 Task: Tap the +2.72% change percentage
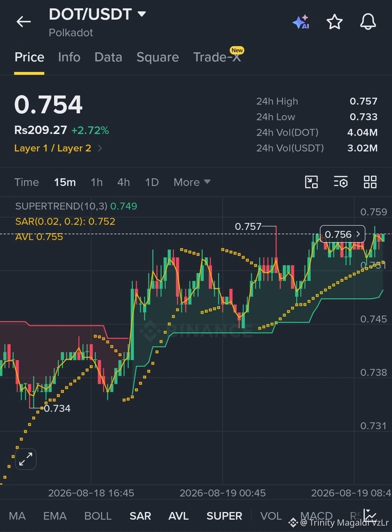pos(90,130)
